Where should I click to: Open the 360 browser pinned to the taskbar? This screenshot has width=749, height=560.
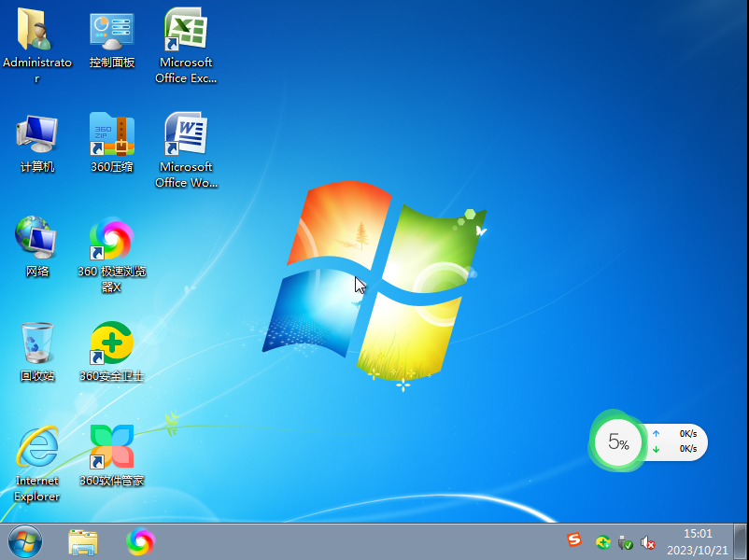[x=140, y=541]
